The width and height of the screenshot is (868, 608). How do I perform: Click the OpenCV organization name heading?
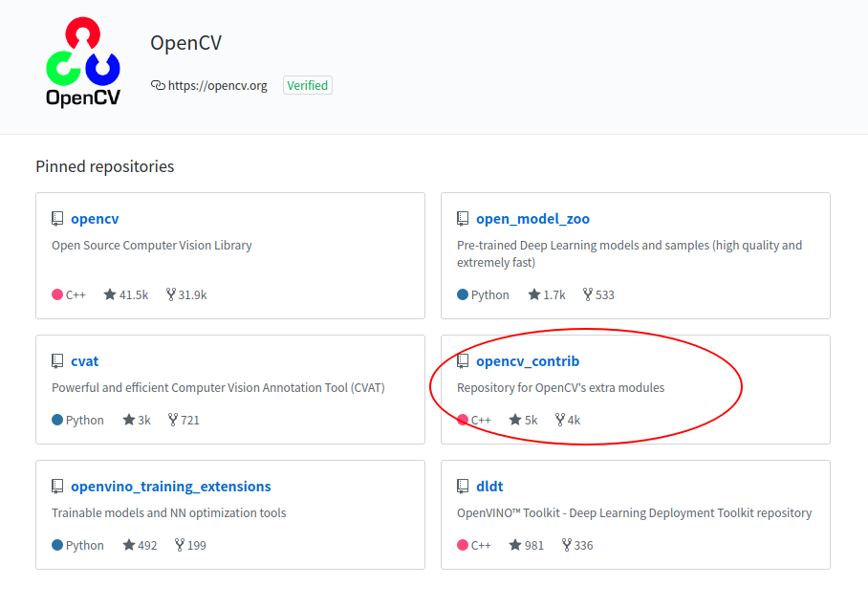pos(186,43)
